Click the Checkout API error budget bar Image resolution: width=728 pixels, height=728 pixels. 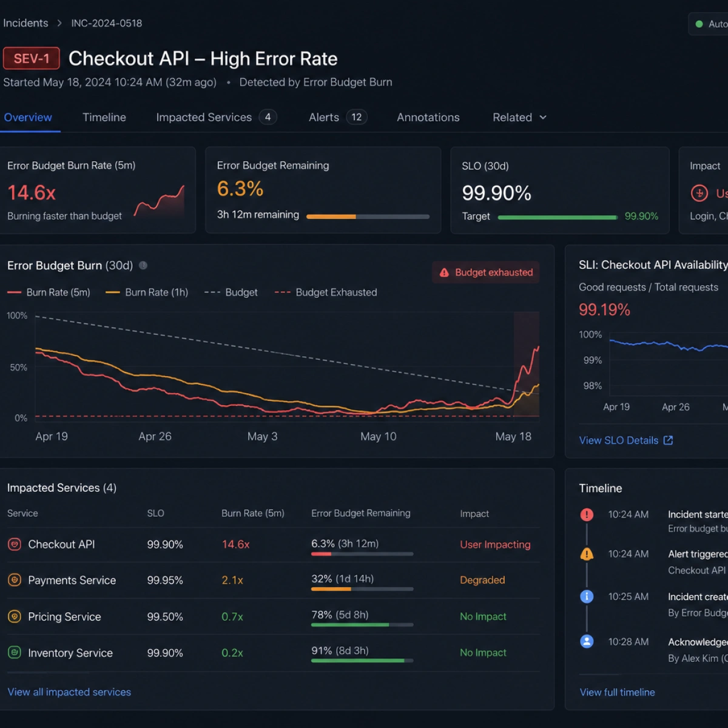362,554
